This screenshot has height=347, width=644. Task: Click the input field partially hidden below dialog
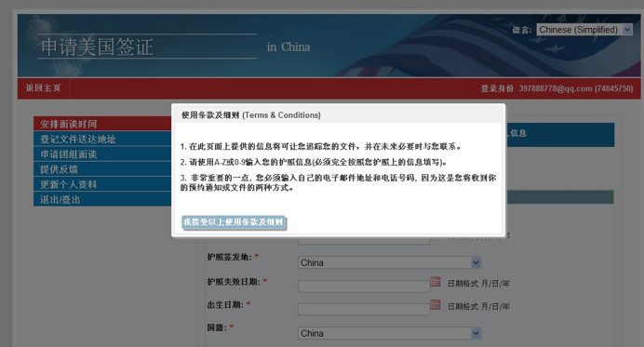point(364,240)
